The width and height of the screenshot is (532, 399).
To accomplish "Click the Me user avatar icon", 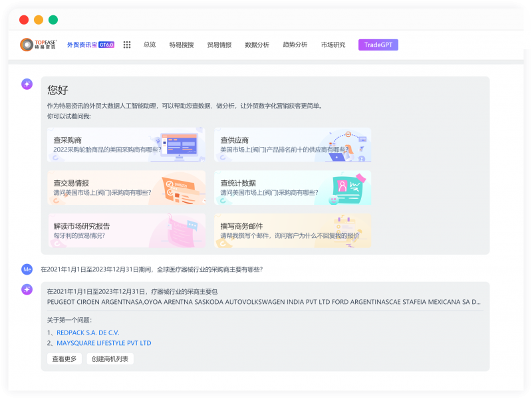I will coord(27,269).
